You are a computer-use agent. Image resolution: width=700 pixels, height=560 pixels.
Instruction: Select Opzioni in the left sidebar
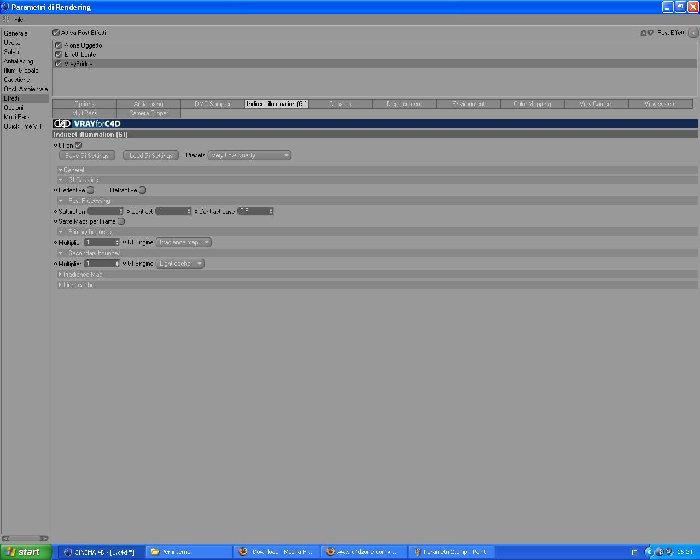click(x=13, y=108)
